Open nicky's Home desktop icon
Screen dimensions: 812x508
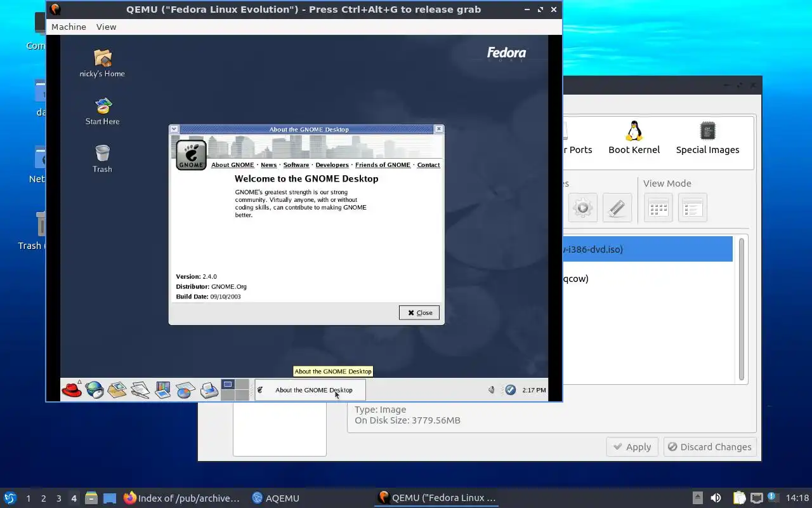[x=102, y=63]
